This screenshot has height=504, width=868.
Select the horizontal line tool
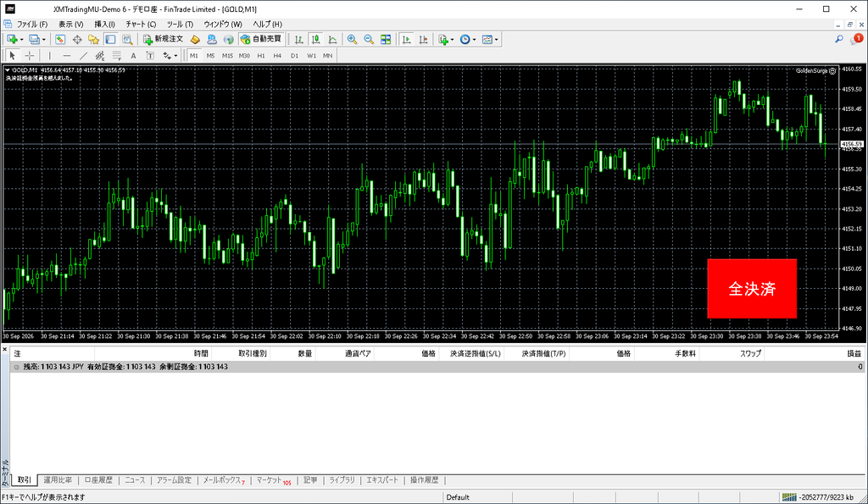pyautogui.click(x=66, y=55)
